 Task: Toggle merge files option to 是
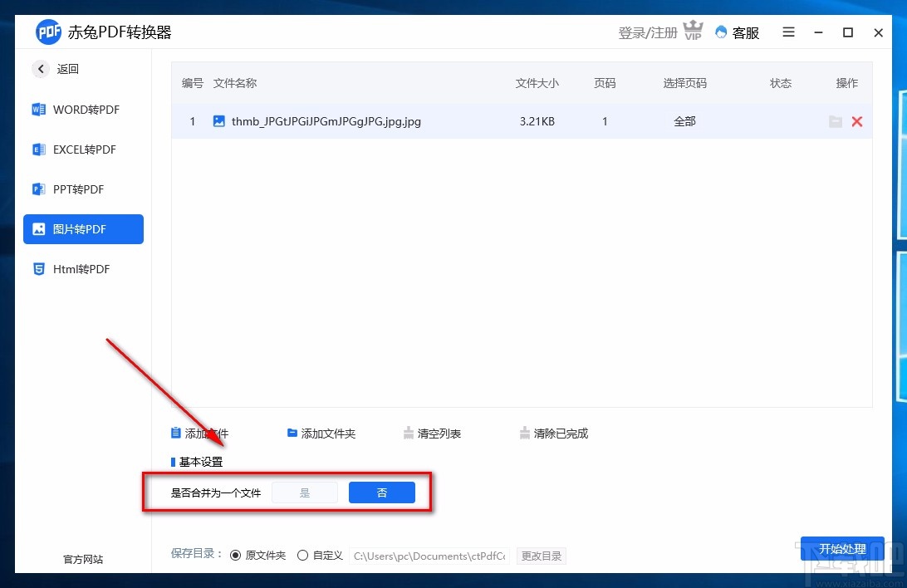pos(305,492)
